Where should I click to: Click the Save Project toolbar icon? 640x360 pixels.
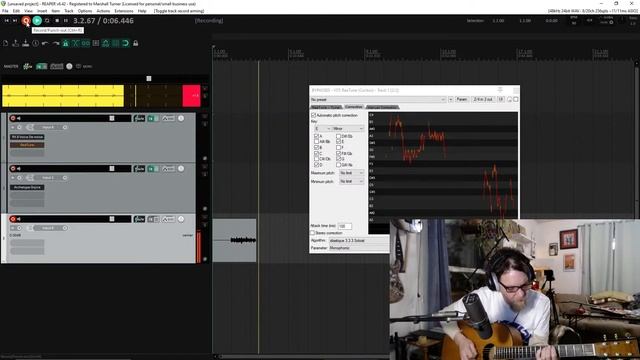tap(26, 43)
